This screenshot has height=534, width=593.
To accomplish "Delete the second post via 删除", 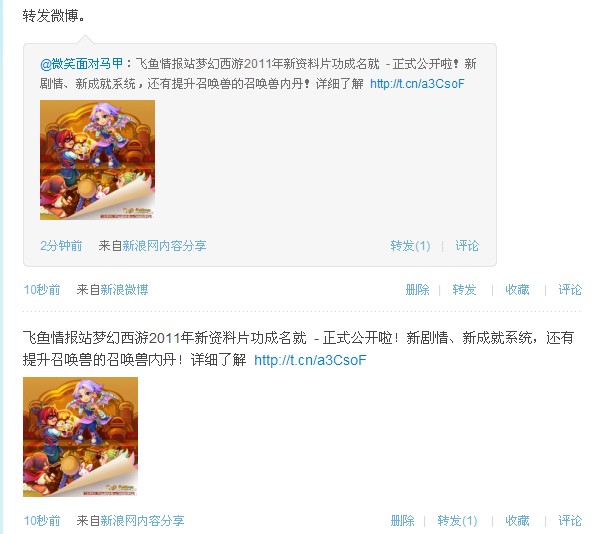I will click(x=402, y=521).
